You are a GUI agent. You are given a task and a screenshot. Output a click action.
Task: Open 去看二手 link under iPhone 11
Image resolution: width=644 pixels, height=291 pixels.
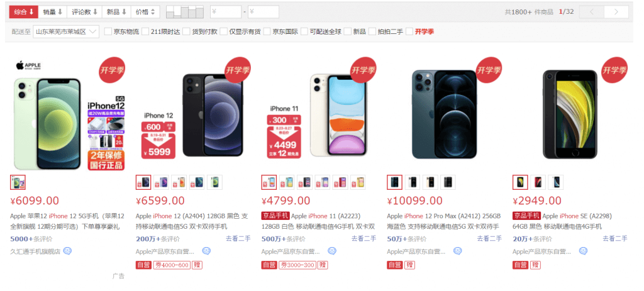pos(364,238)
